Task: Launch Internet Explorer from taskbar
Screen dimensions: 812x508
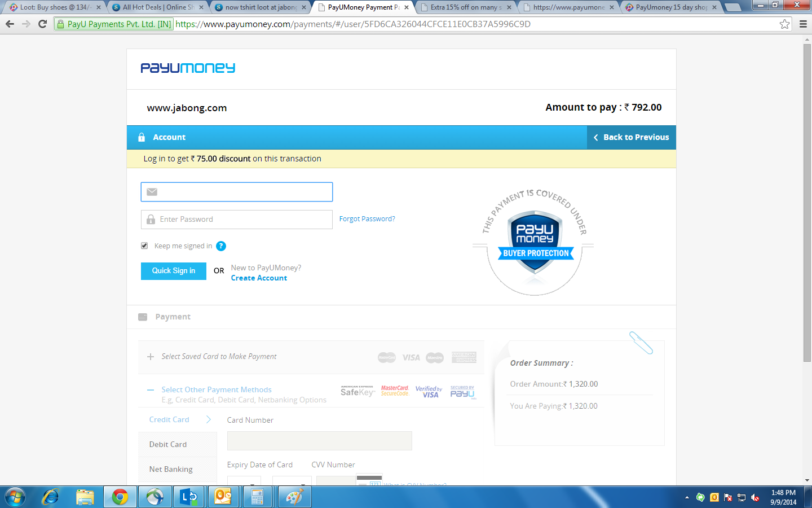Action: [51, 497]
